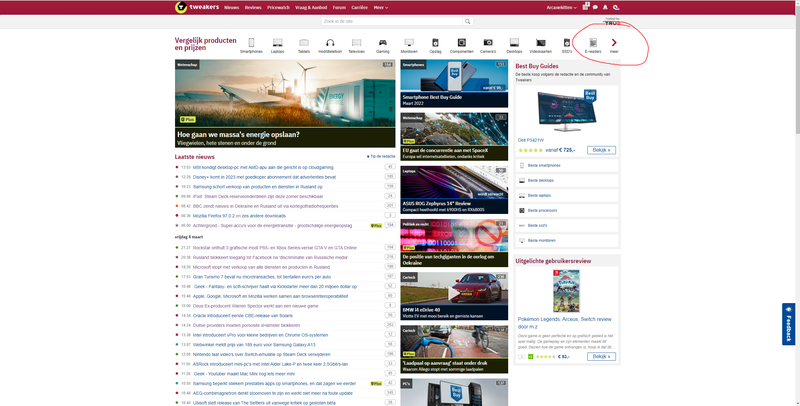Image resolution: width=800 pixels, height=406 pixels.
Task: Click the 'Zoek in de site' search field
Action: coord(392,21)
